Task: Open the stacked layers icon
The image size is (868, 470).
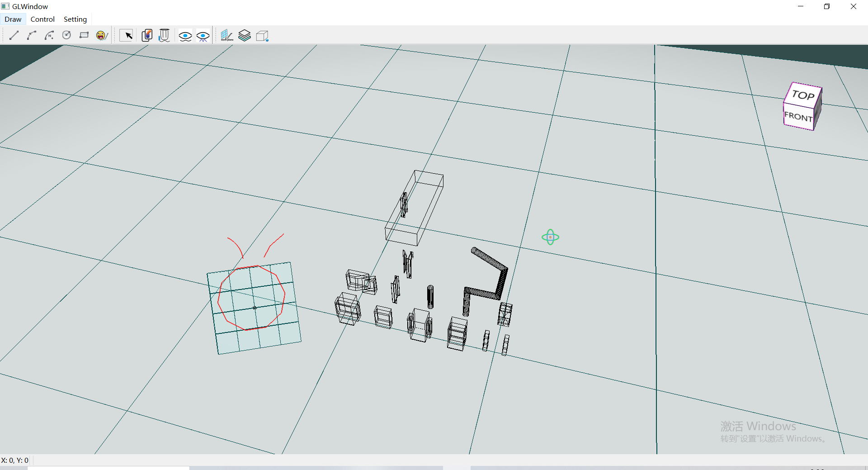Action: click(245, 35)
